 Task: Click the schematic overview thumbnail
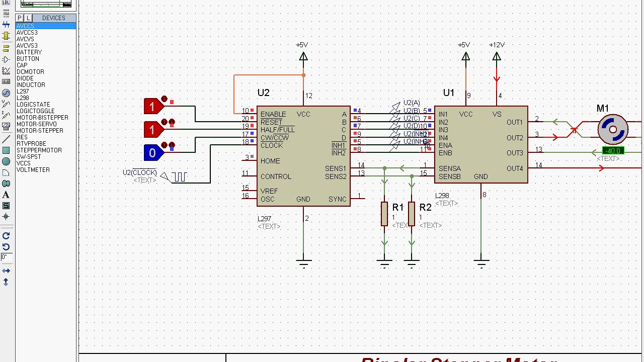click(x=46, y=4)
